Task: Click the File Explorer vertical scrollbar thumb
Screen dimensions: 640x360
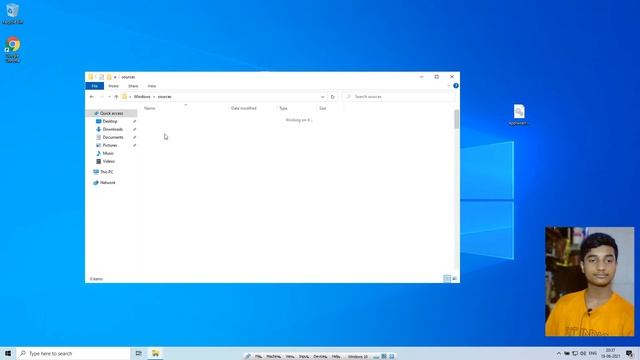Action: pyautogui.click(x=456, y=119)
